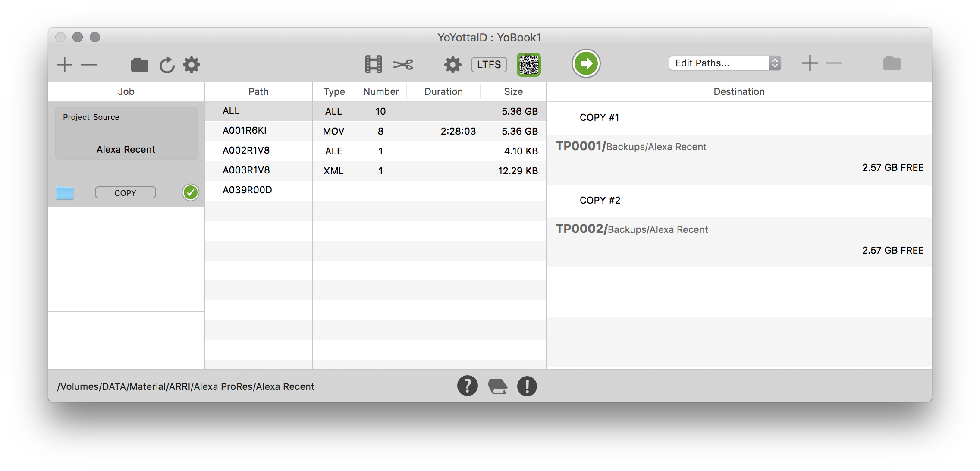Viewport: 980px width, 471px height.
Task: Click the COPY button in the job panel
Action: point(125,193)
